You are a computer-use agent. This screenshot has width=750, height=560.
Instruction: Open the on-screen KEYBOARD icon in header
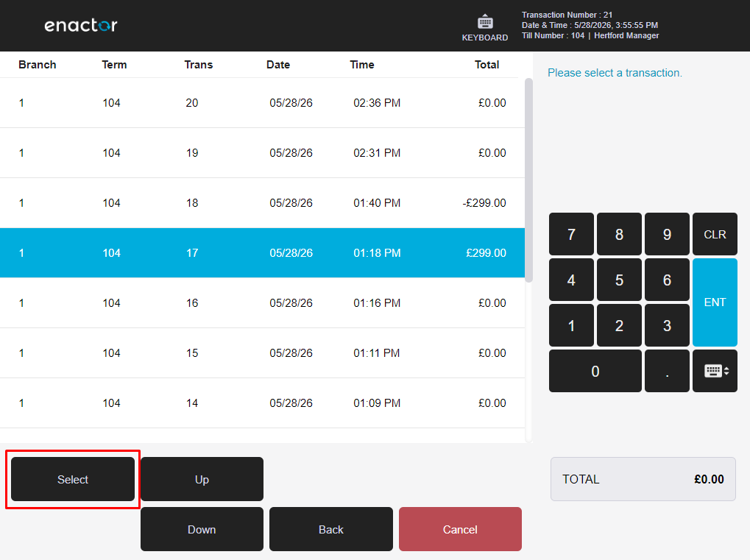coord(484,28)
